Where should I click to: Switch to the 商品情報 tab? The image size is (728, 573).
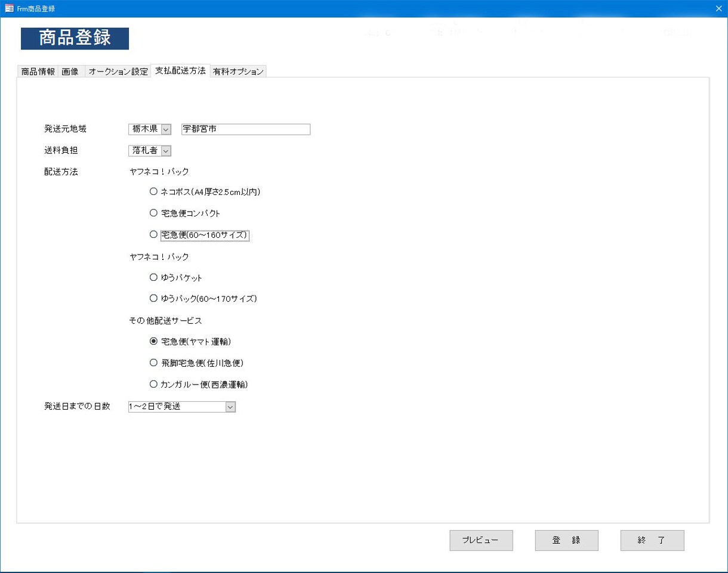[x=38, y=72]
